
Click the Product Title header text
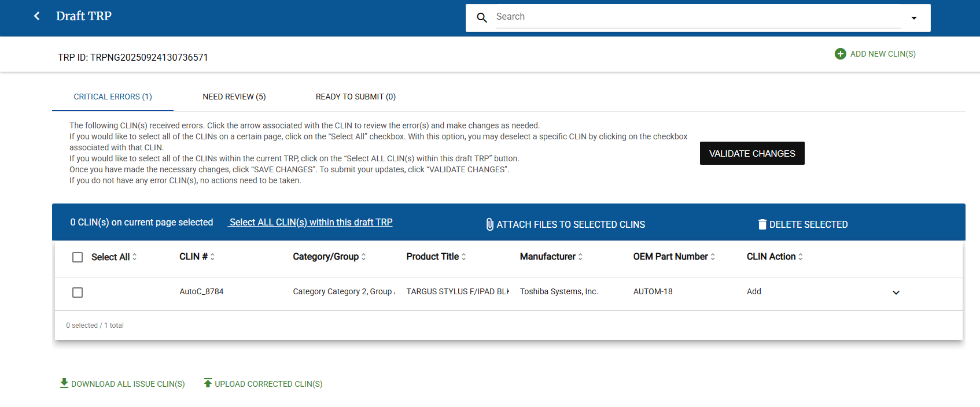(433, 257)
